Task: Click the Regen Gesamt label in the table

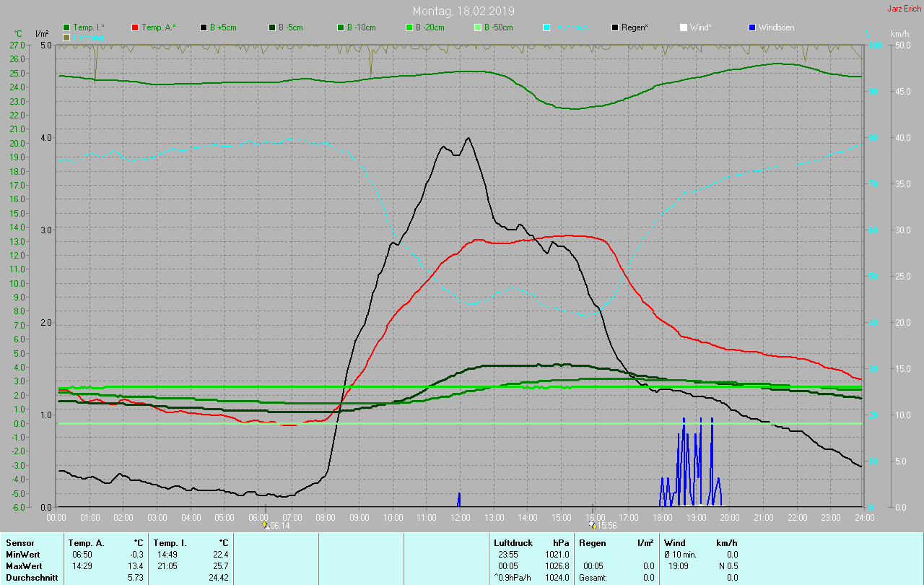Action: tap(593, 578)
